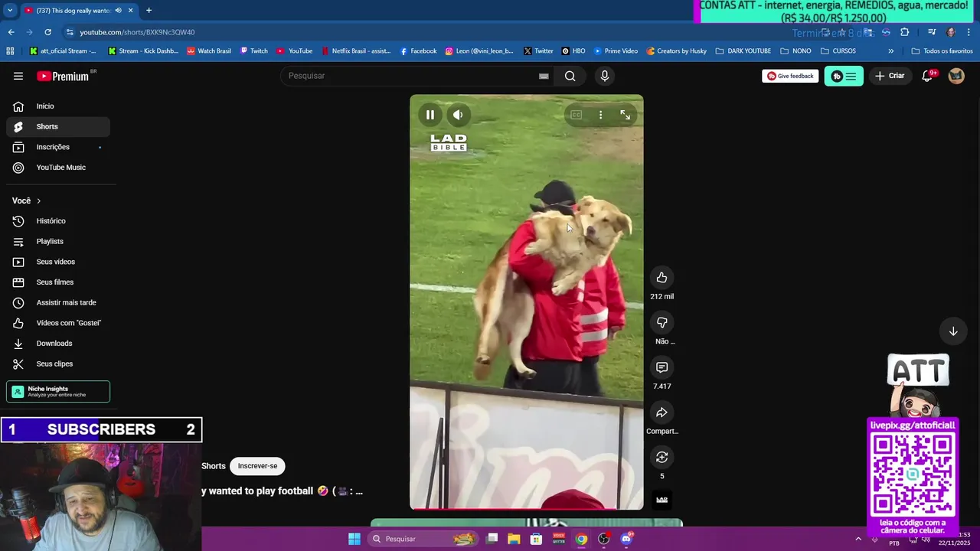Open the Prime Video bookmark

(616, 51)
